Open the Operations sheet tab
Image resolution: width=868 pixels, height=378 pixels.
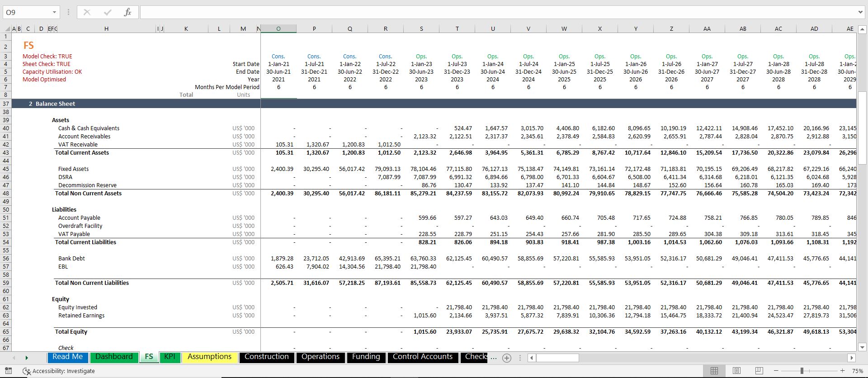coord(321,357)
